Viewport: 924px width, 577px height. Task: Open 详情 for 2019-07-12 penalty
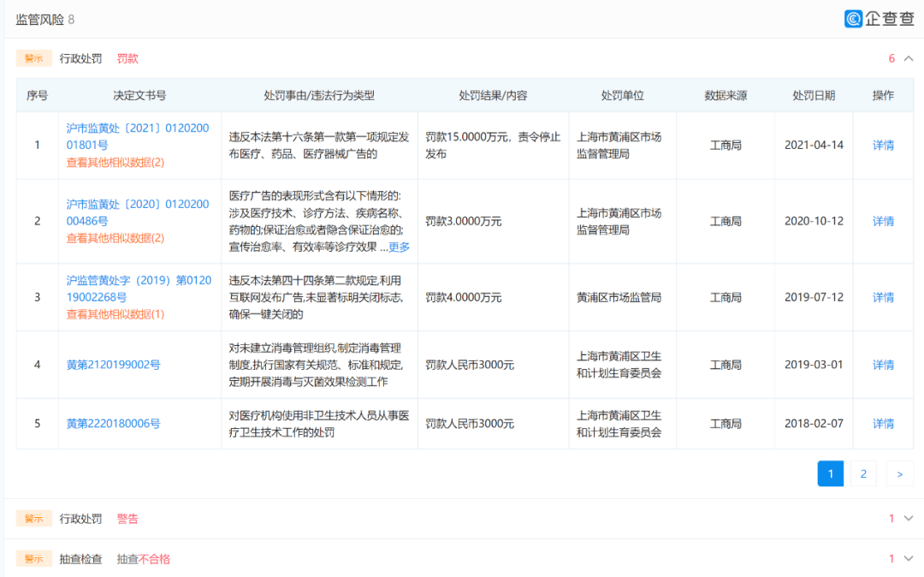tap(883, 297)
